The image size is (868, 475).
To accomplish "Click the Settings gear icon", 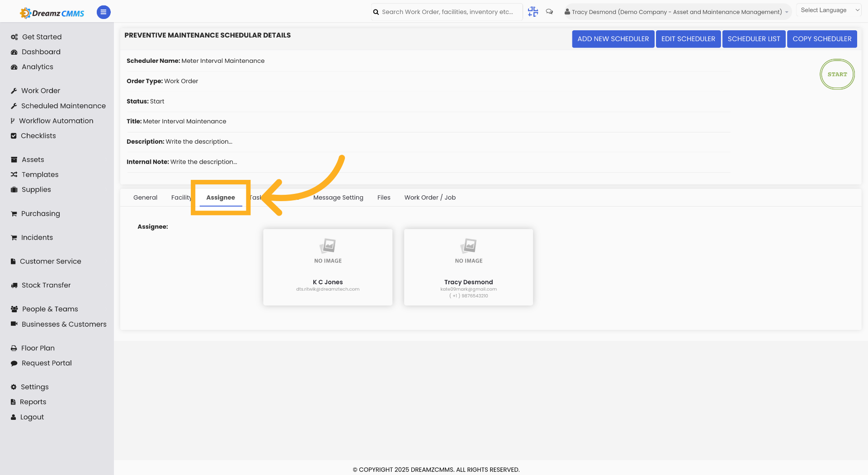I will [14, 387].
